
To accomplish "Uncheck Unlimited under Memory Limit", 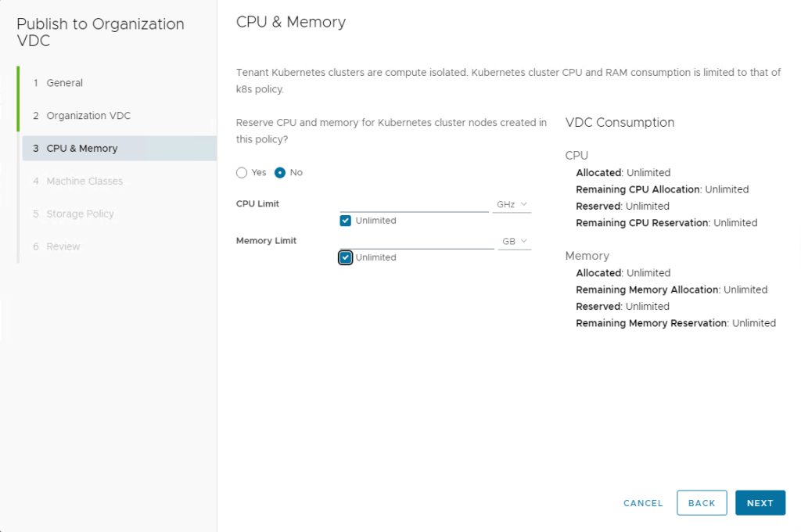I will (x=346, y=257).
